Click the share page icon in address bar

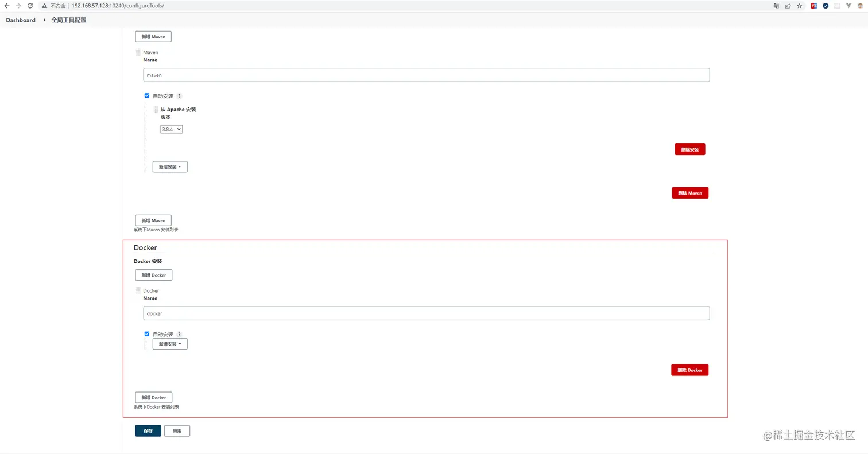pos(788,6)
